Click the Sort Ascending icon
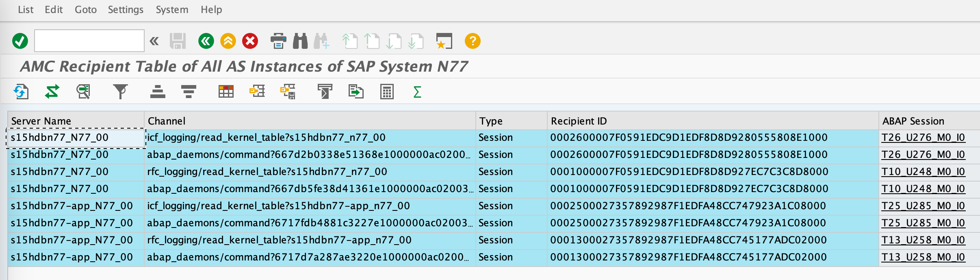Image resolution: width=980 pixels, height=280 pixels. pyautogui.click(x=158, y=92)
